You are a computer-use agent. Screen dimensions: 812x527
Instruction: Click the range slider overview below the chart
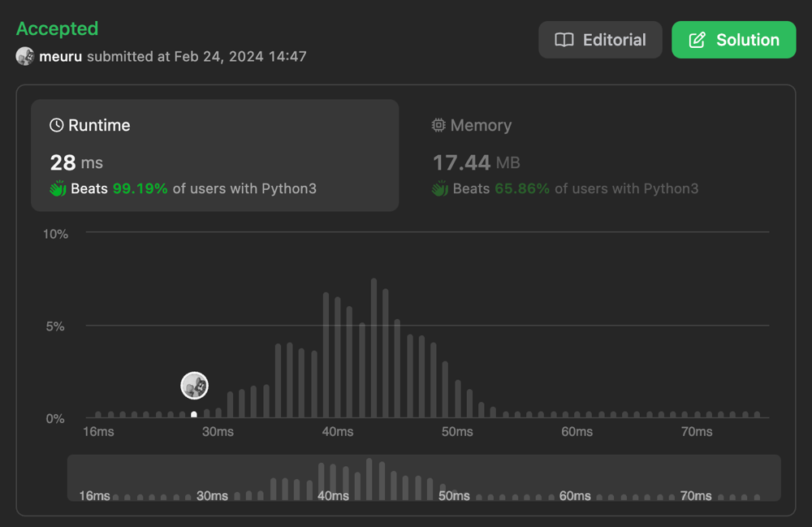click(x=423, y=477)
